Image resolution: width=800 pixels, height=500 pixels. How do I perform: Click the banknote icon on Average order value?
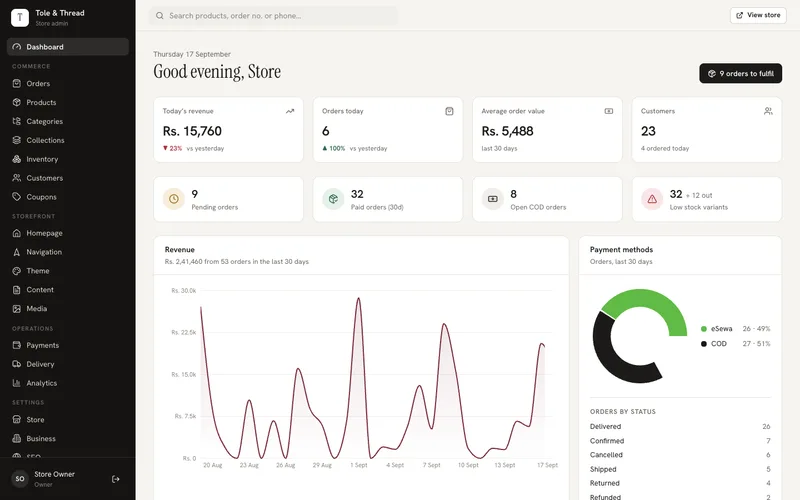pos(609,111)
